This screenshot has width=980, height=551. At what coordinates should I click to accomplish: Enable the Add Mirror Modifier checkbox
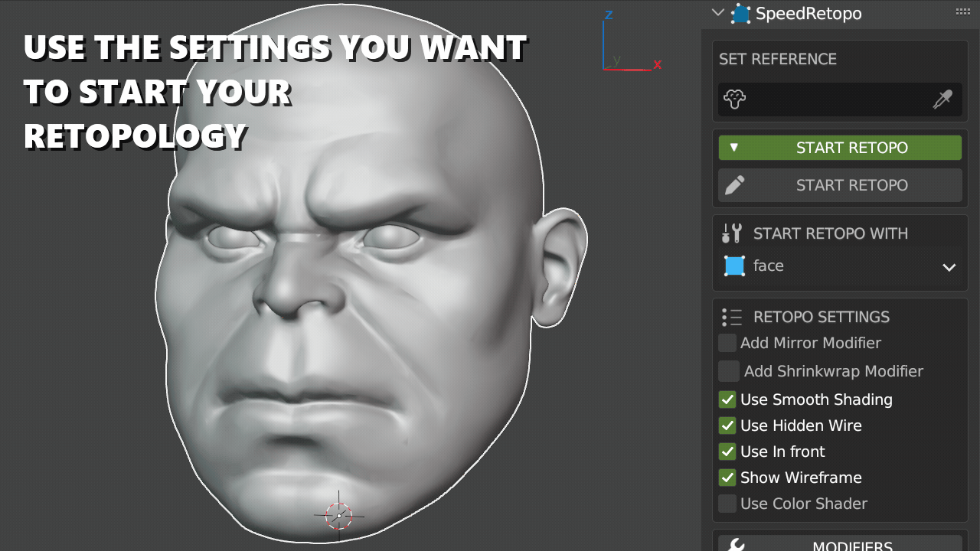pyautogui.click(x=727, y=343)
